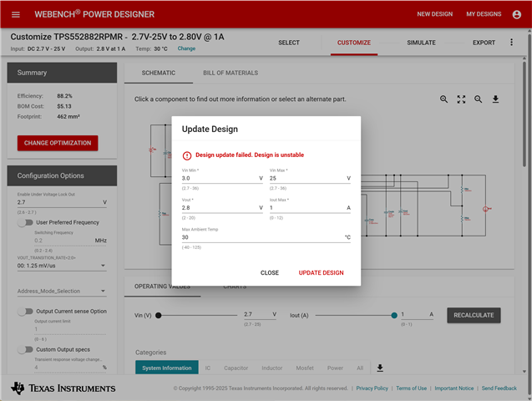Open Address_Mode_Selection dropdown
Viewport: 532px width, 401px height.
tap(62, 291)
